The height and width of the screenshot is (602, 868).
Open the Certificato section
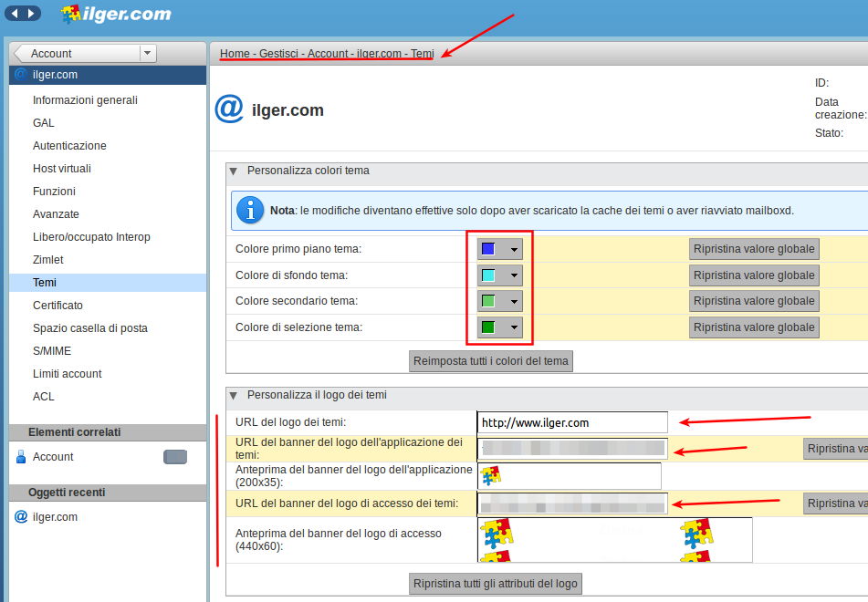click(58, 306)
